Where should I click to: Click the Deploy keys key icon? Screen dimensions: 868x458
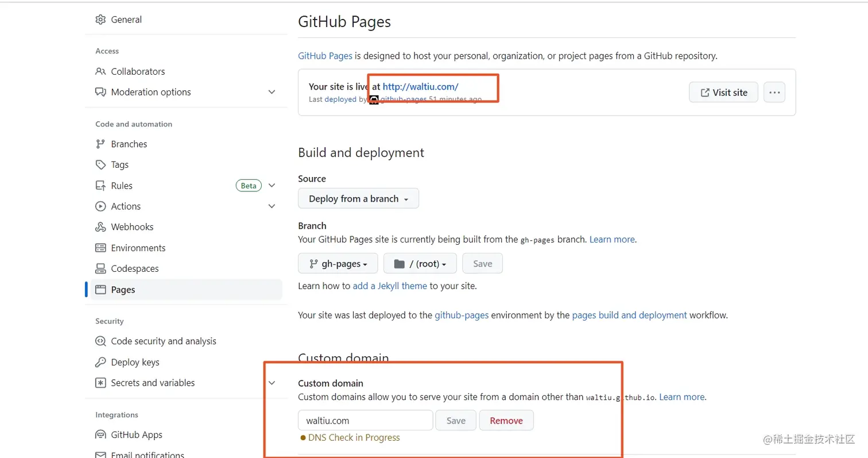pos(100,362)
